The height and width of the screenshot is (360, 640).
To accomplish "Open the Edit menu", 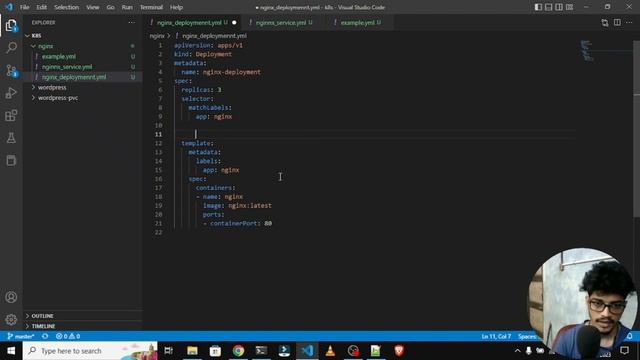I will (41, 7).
